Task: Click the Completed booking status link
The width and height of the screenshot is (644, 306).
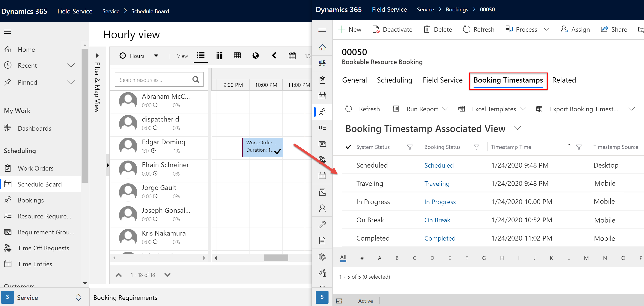Action: 440,238
